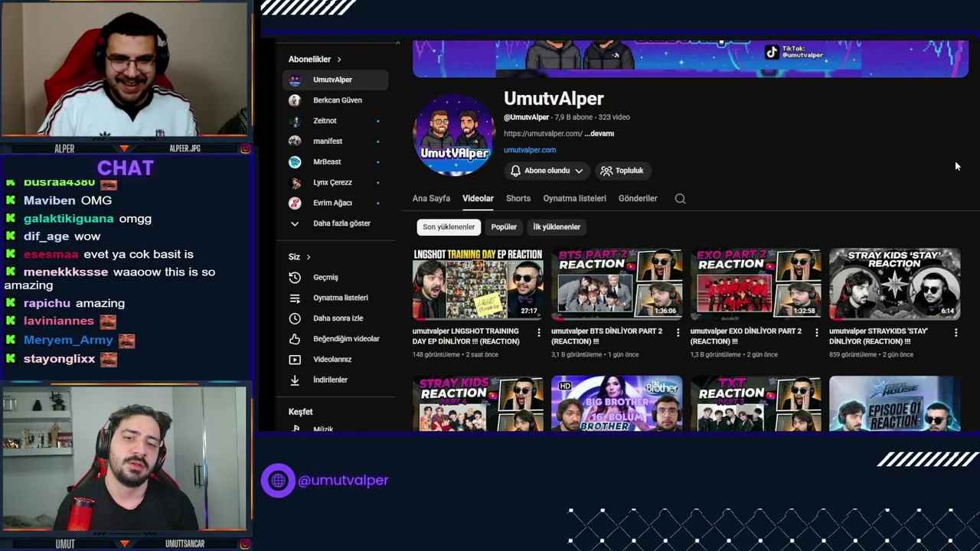Open Beğendiğim videolar thumbs-up icon
This screenshot has height=551, width=980.
pos(295,339)
